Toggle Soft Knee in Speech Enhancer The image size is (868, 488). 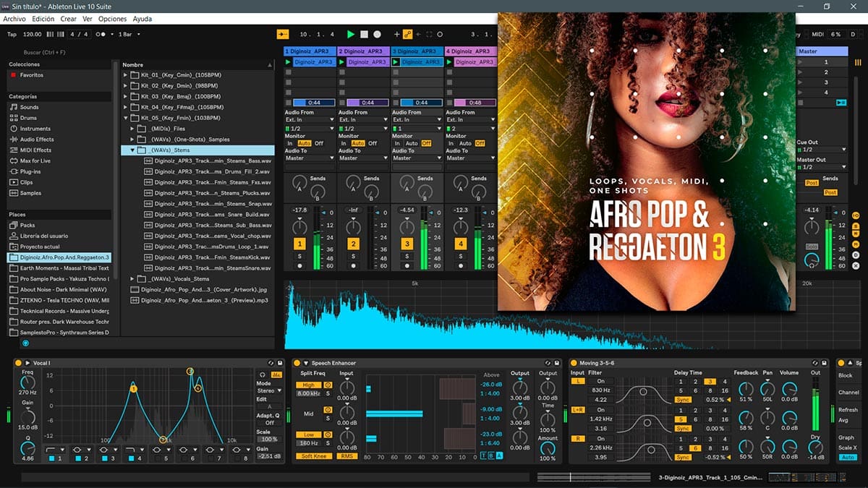314,456
